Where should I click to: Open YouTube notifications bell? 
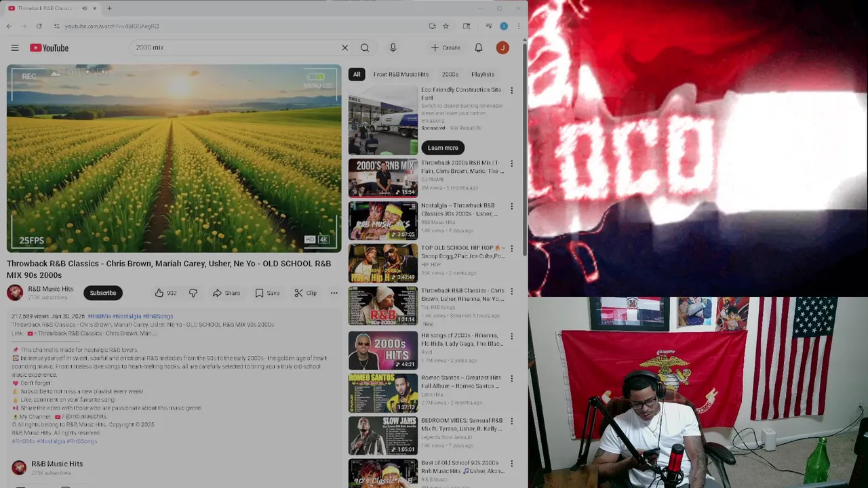478,47
